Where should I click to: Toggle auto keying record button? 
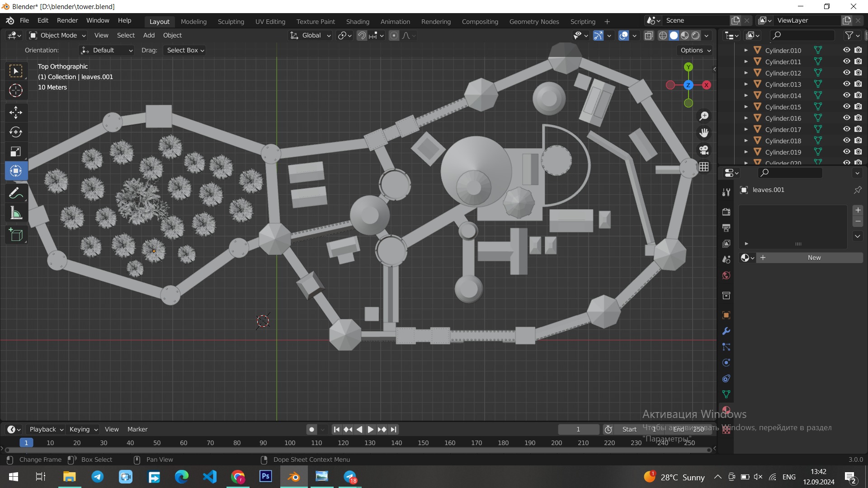[311, 429]
